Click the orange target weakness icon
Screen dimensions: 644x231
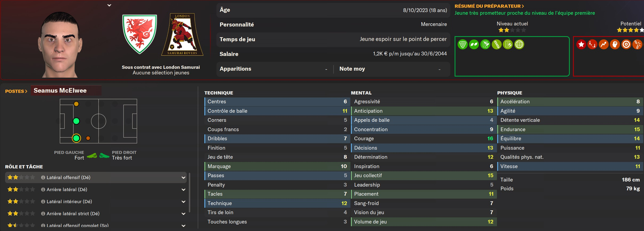coord(626,44)
